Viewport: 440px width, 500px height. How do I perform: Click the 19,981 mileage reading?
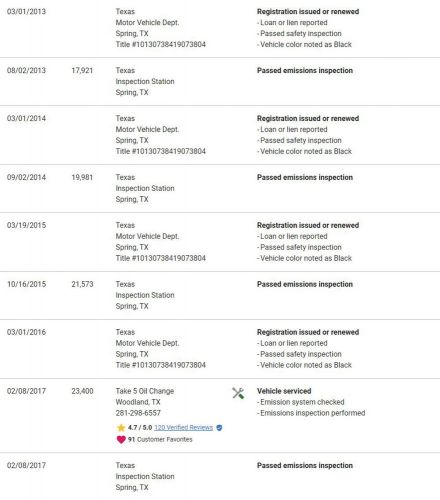pos(82,177)
